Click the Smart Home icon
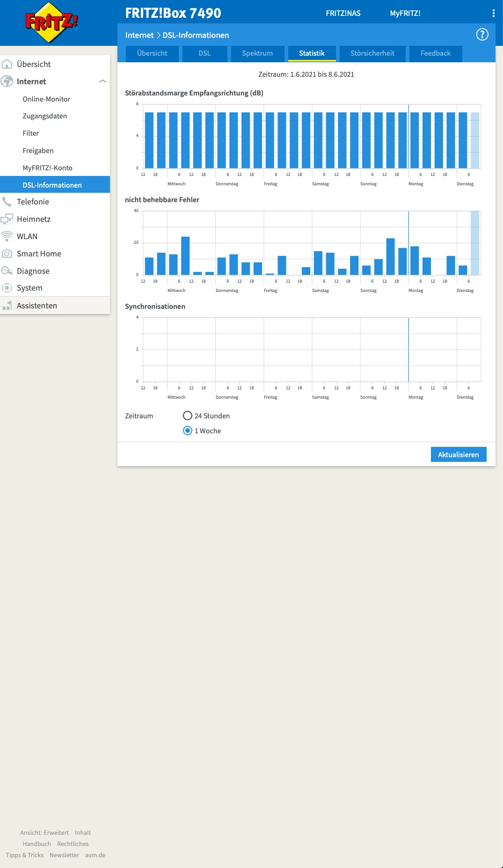This screenshot has height=868, width=503. tap(7, 254)
